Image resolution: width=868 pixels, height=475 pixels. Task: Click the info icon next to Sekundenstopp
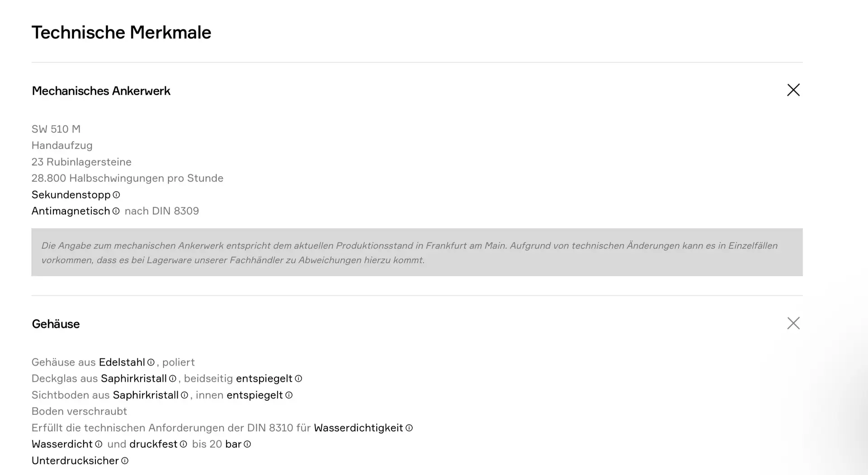coord(116,195)
